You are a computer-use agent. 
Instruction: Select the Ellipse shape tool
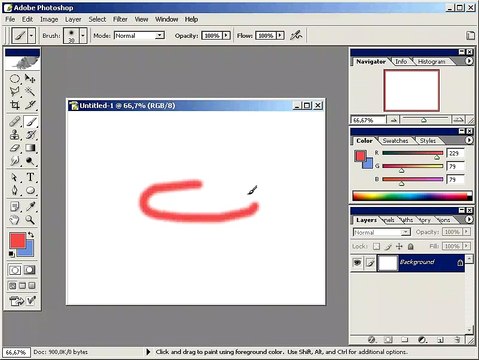30,190
